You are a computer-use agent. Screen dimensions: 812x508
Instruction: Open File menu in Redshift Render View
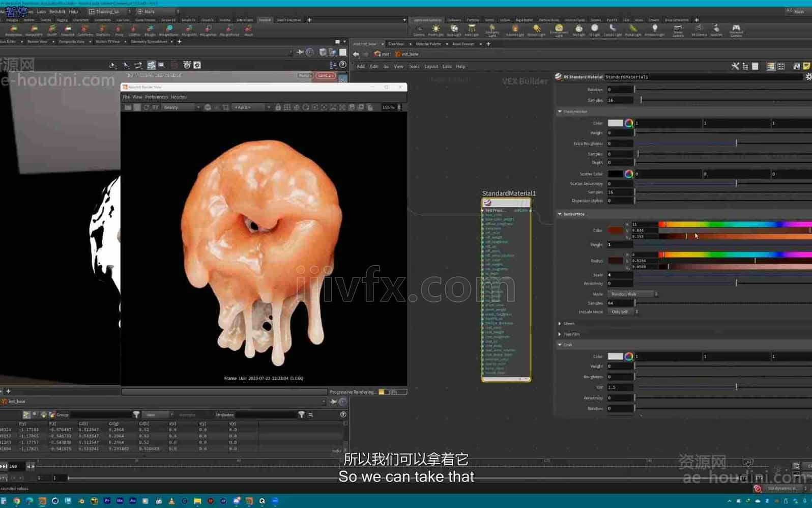tap(126, 97)
